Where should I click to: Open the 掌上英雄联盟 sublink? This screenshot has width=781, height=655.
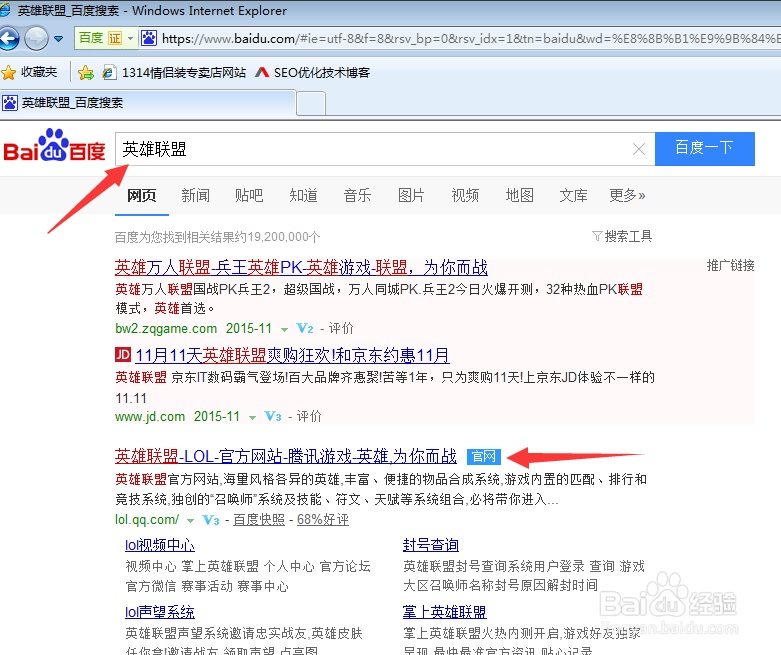(x=445, y=612)
